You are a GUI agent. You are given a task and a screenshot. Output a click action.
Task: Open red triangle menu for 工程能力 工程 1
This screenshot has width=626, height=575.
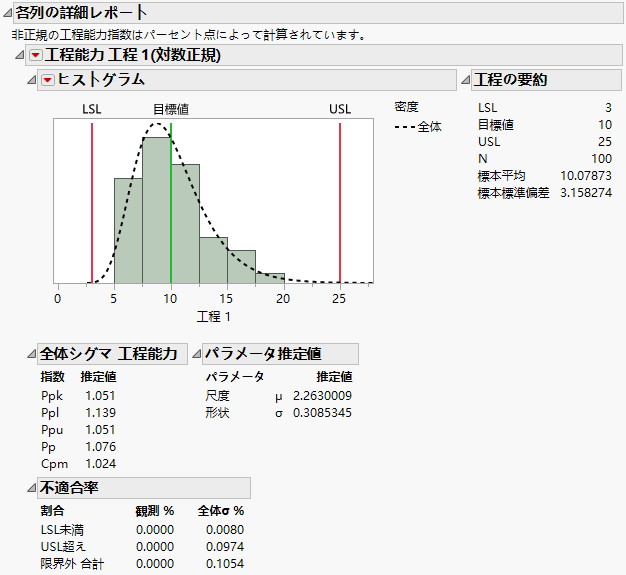click(36, 55)
